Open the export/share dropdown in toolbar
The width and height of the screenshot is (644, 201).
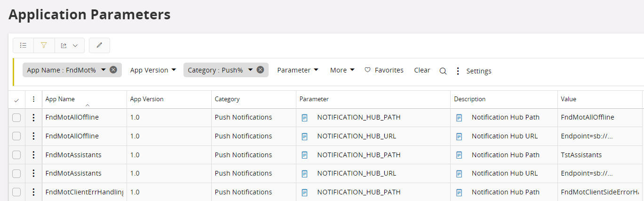(69, 45)
